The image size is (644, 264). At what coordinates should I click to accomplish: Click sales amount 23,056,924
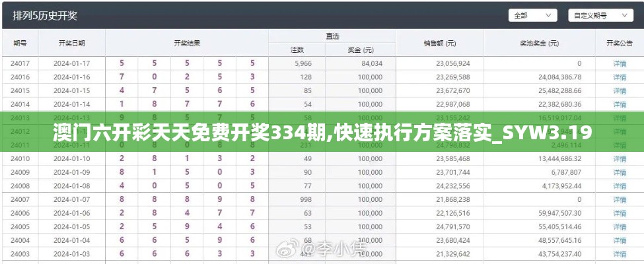453,63
